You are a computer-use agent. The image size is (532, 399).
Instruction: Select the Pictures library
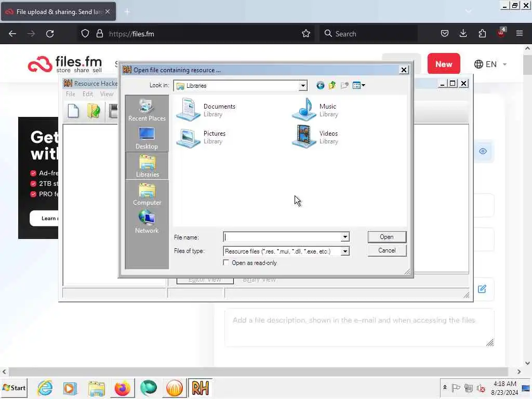coord(201,137)
